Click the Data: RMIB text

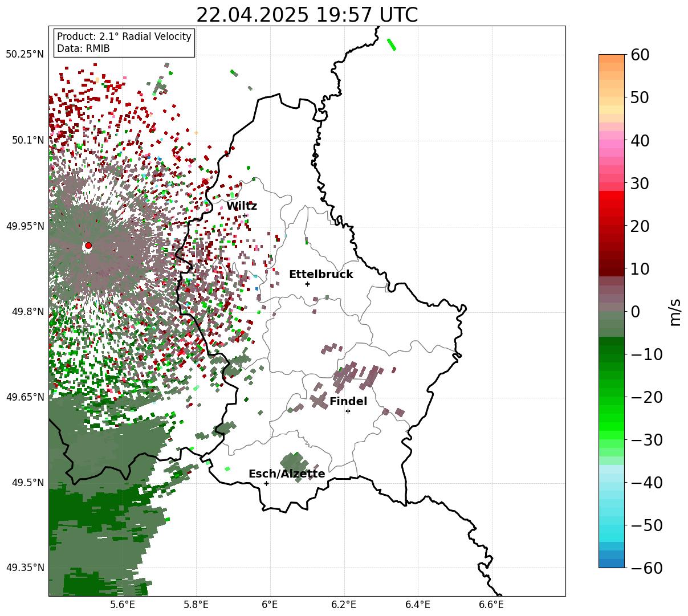coord(83,48)
